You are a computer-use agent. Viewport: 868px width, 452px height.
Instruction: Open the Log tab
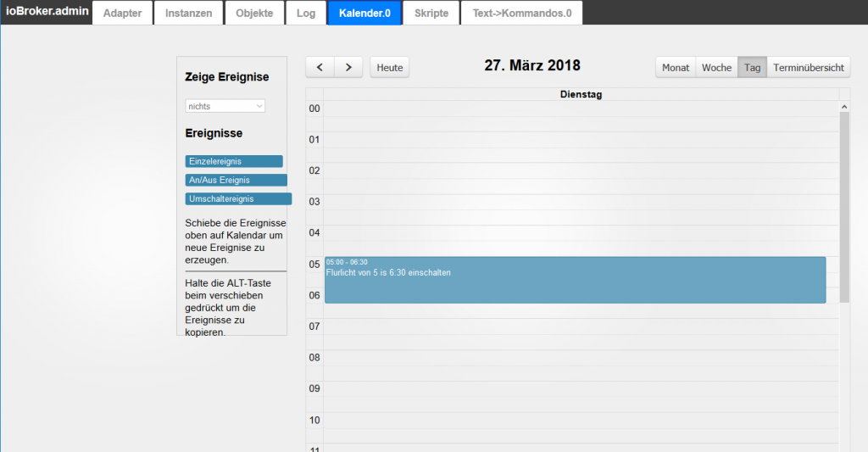coord(306,14)
